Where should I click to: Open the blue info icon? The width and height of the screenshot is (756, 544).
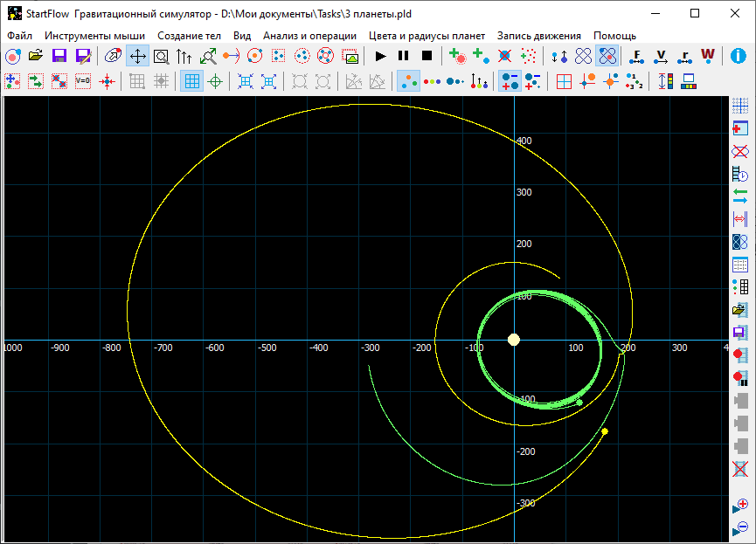point(739,57)
